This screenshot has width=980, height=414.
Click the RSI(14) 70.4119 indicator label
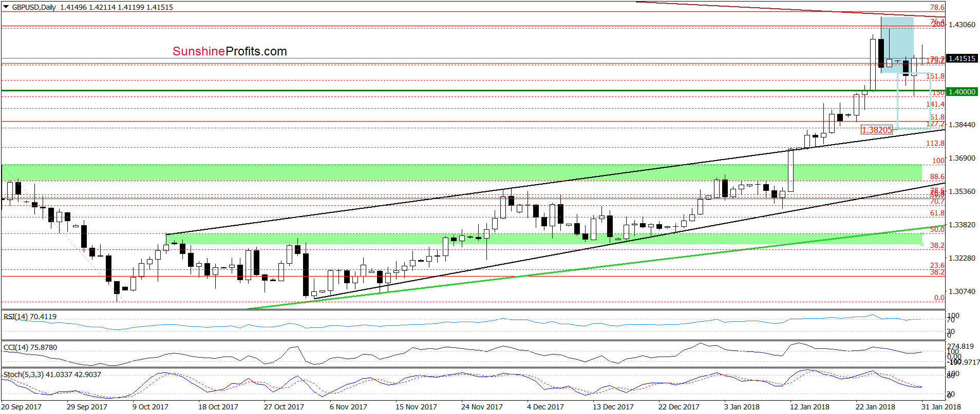(30, 317)
